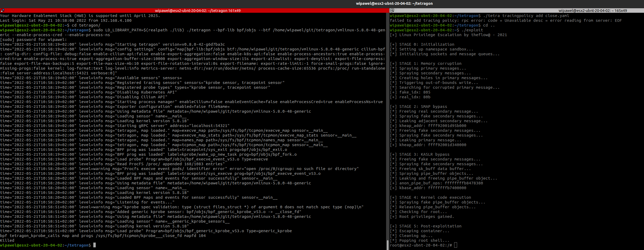Click 'Triggering out-of-bounds write...' line
This screenshot has width=644, height=250.
434,83
